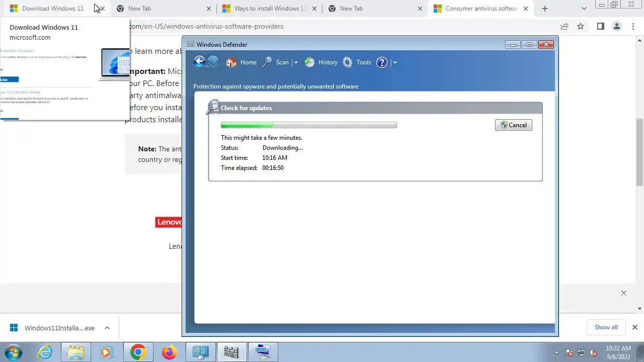The width and height of the screenshot is (644, 362).
Task: Close the second New Tab
Action: (420, 9)
